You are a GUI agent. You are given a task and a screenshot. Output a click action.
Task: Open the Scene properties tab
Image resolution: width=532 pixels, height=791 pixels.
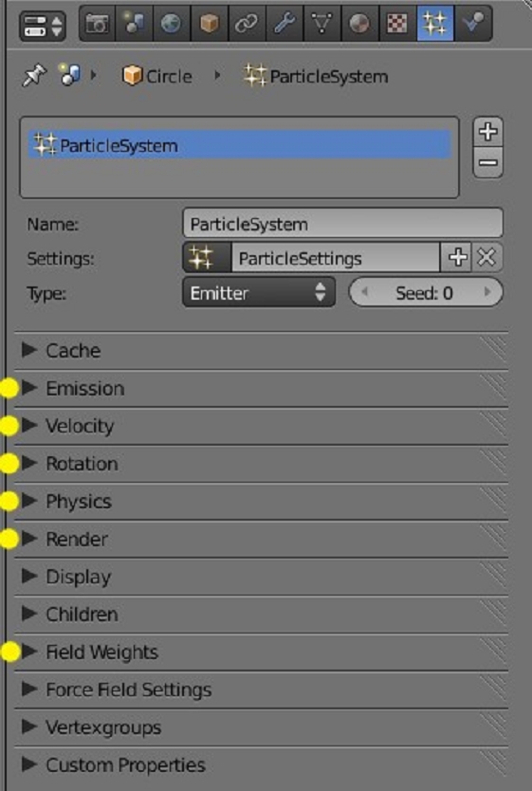click(x=134, y=25)
